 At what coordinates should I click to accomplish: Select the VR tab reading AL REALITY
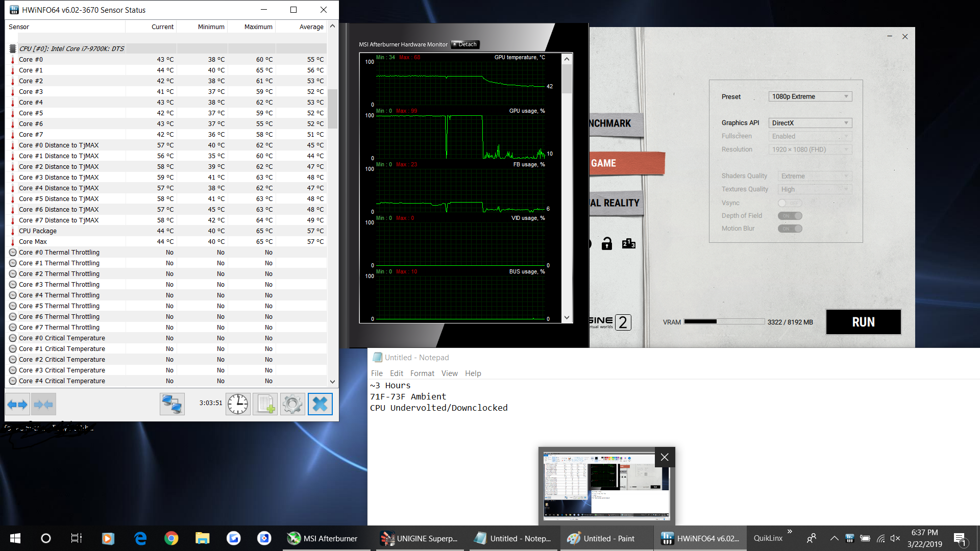pos(616,203)
